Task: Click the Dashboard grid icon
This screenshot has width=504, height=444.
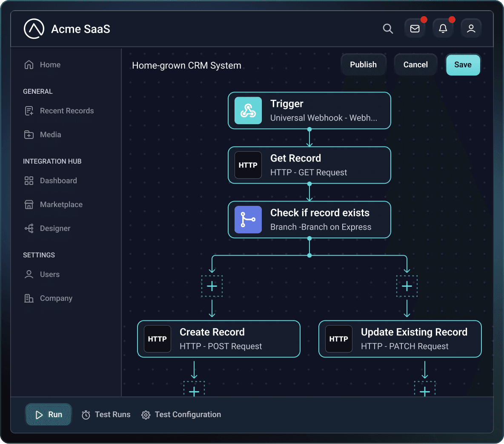Action: click(29, 181)
